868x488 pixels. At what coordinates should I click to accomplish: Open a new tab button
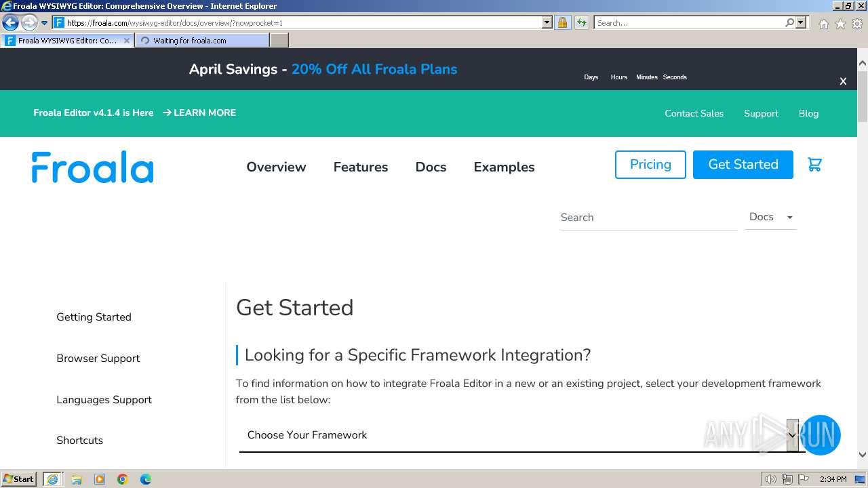click(279, 41)
